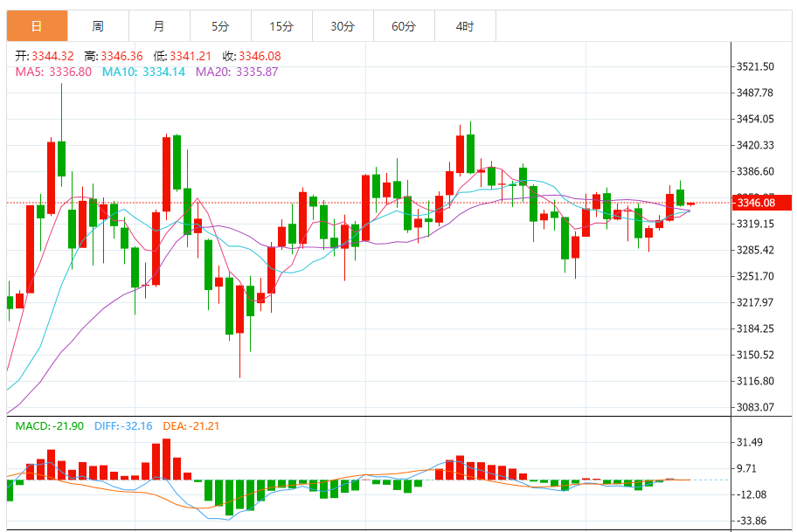The image size is (797, 532).
Task: Open the 60分 timeframe tab
Action: point(404,26)
